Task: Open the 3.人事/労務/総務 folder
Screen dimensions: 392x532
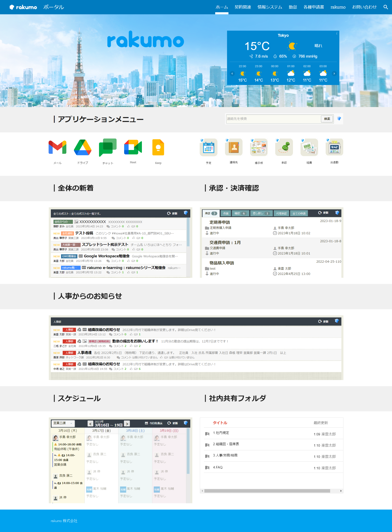Action: pos(225,455)
